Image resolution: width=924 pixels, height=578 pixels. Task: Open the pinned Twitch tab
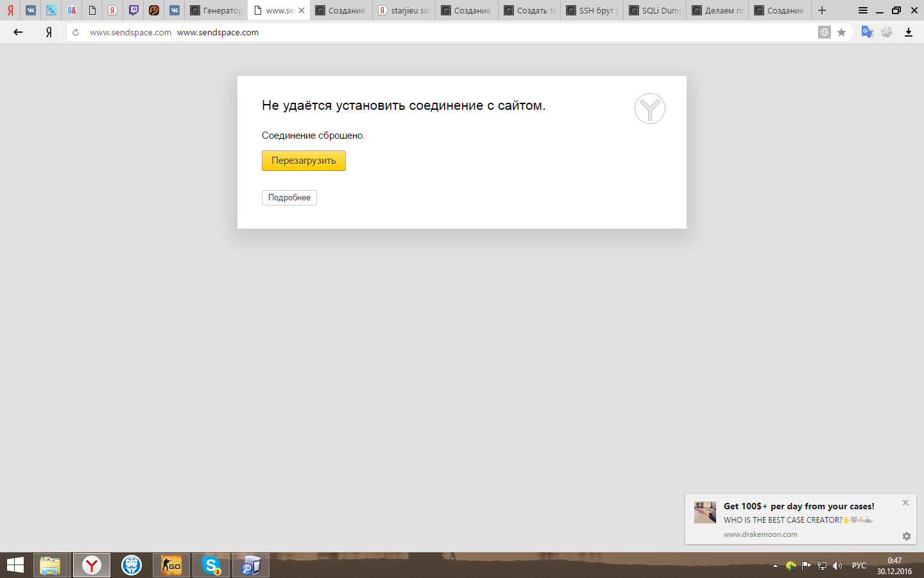tap(133, 10)
